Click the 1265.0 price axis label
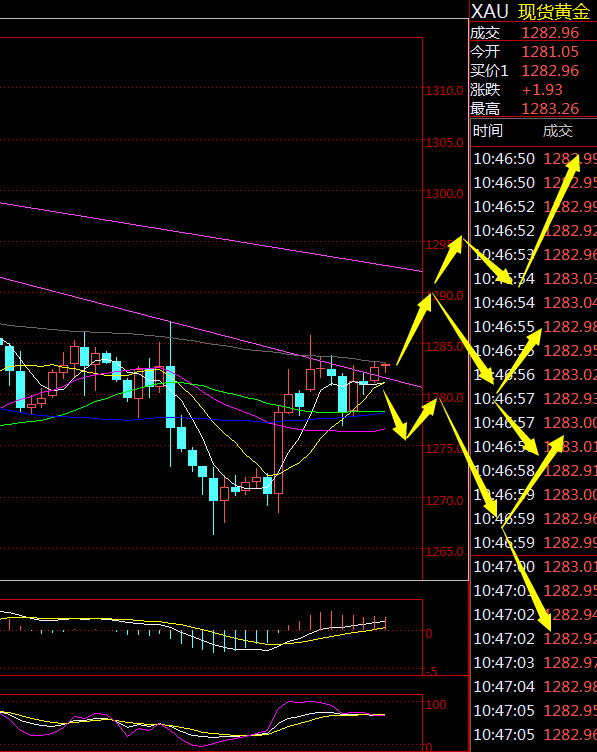The image size is (597, 752). (444, 552)
